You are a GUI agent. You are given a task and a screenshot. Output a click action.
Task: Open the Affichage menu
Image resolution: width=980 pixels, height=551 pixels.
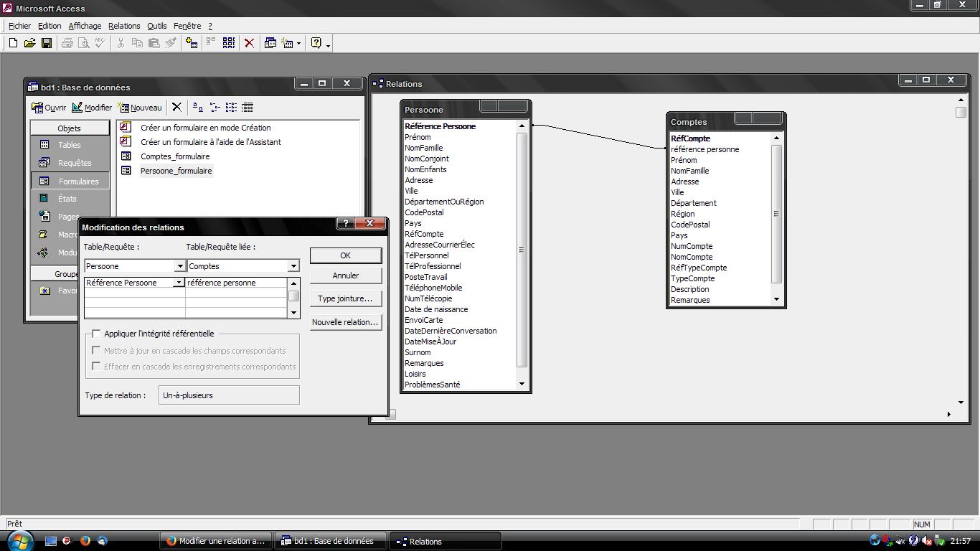(85, 26)
